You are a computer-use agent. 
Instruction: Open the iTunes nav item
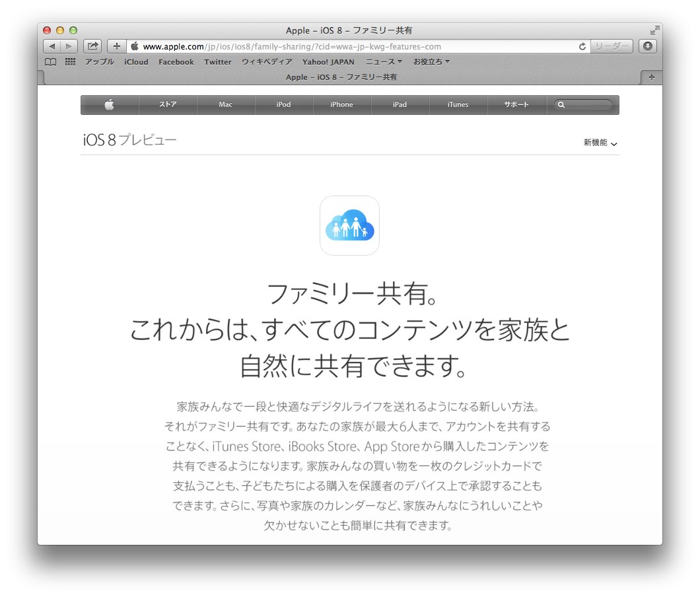pos(458,104)
